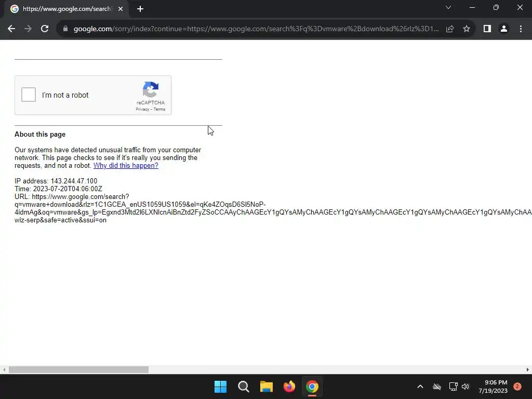This screenshot has height=399, width=532.
Task: Close the google.com search tab
Action: point(121,9)
